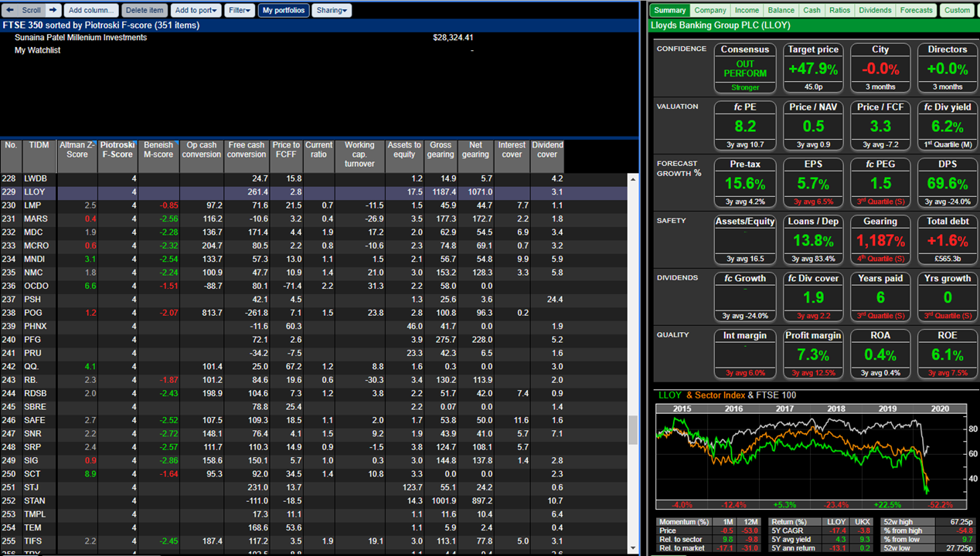Switch to the Custom tab
The image size is (980, 556).
tap(957, 10)
